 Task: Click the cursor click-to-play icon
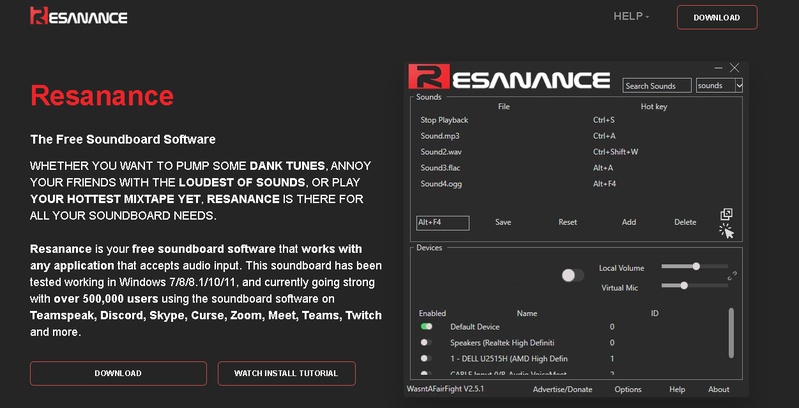pyautogui.click(x=727, y=231)
